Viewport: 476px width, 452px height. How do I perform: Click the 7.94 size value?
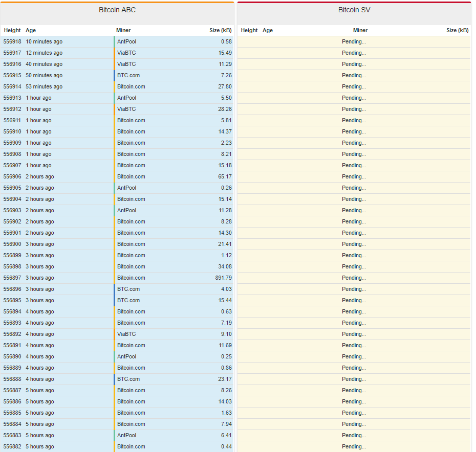point(226,424)
